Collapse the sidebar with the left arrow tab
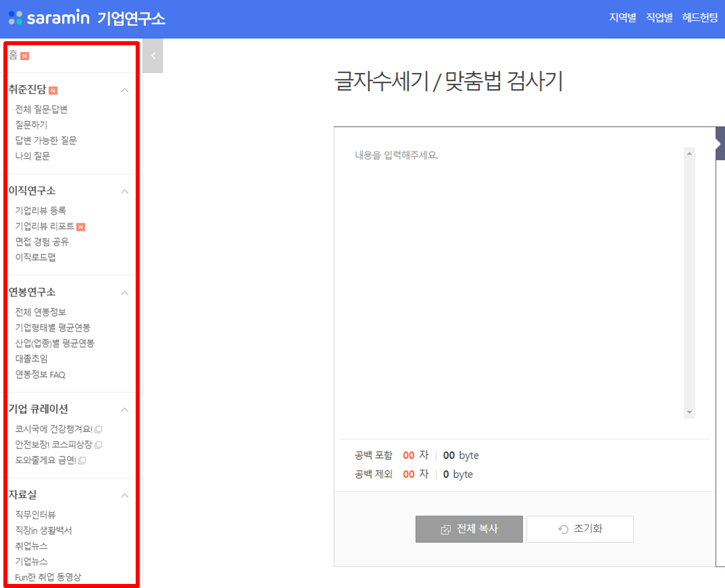The image size is (725, 588). click(153, 55)
